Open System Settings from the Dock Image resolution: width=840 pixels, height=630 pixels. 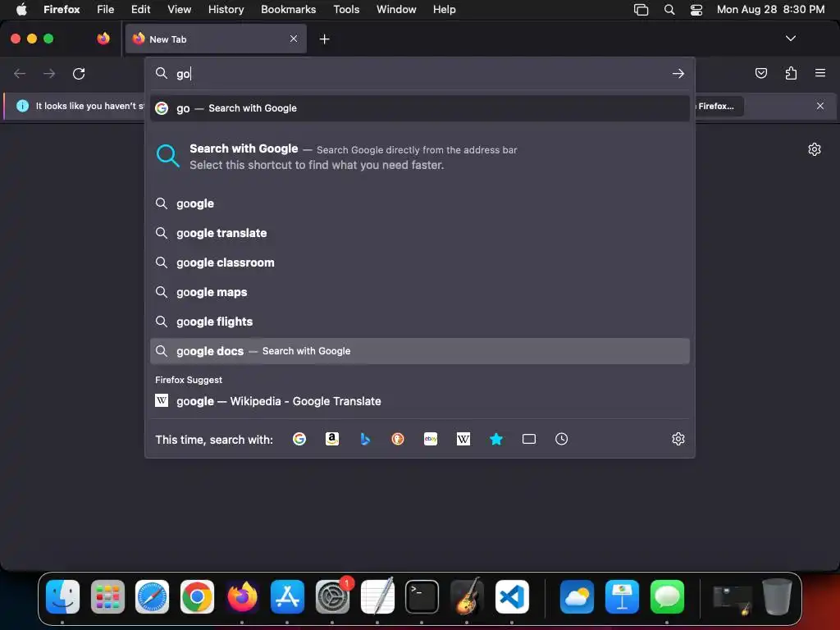point(332,597)
